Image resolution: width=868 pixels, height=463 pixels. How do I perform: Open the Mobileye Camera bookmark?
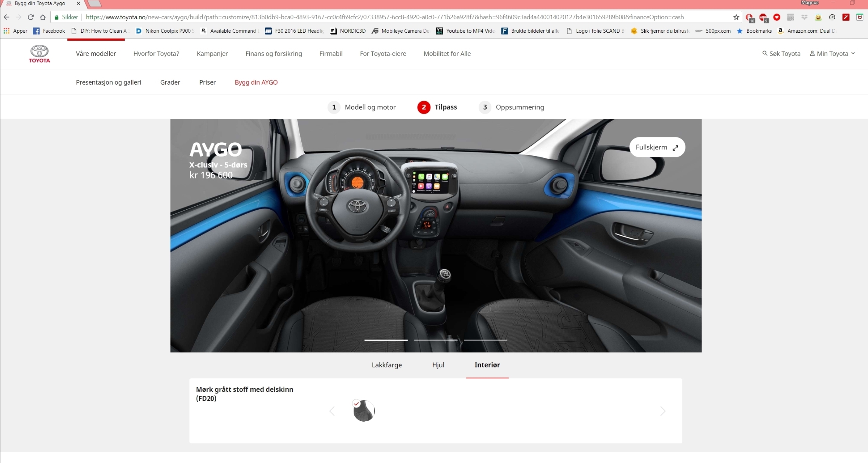(401, 31)
